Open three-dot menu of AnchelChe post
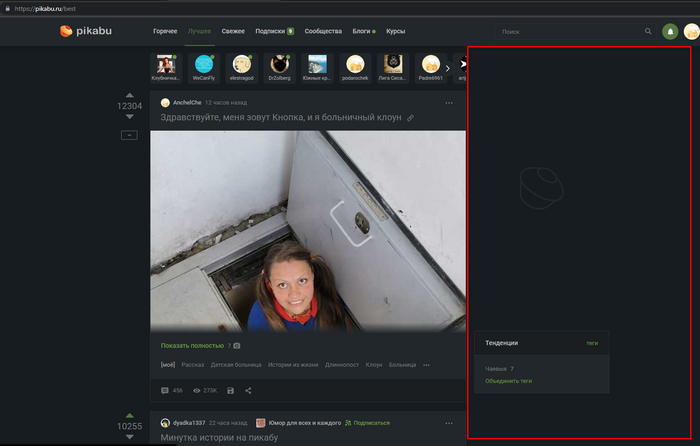 click(449, 102)
